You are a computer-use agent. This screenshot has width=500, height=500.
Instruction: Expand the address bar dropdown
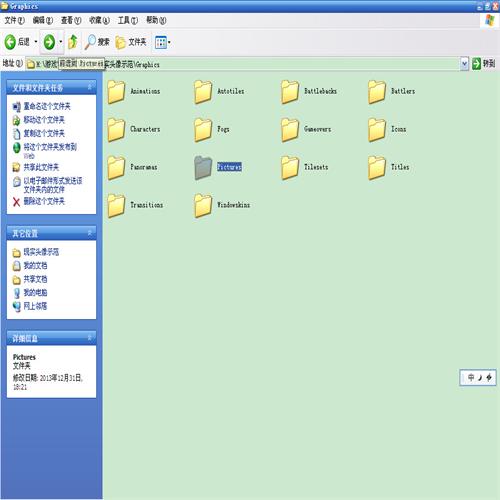pos(464,64)
